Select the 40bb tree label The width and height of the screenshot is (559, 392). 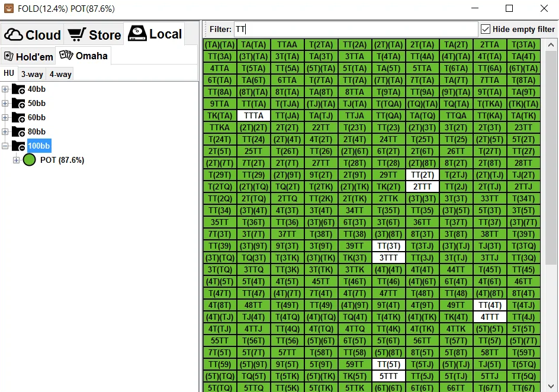pos(37,89)
